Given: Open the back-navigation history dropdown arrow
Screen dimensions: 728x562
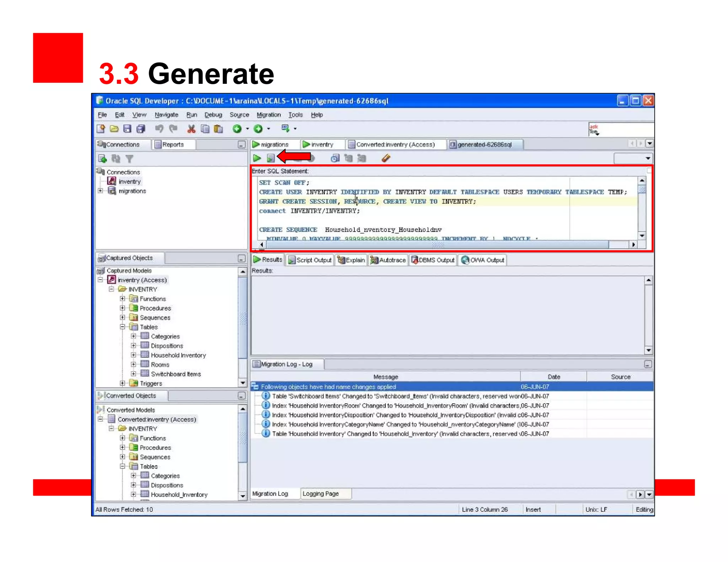Looking at the screenshot, I should coord(247,129).
